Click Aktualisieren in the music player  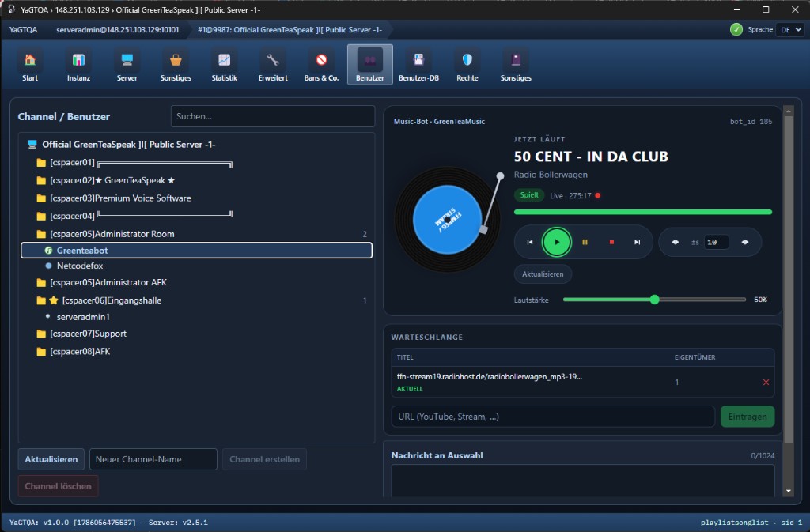click(543, 274)
